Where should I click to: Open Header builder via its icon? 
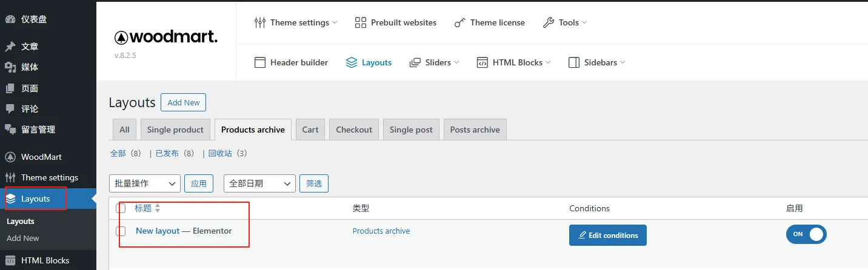tap(260, 62)
